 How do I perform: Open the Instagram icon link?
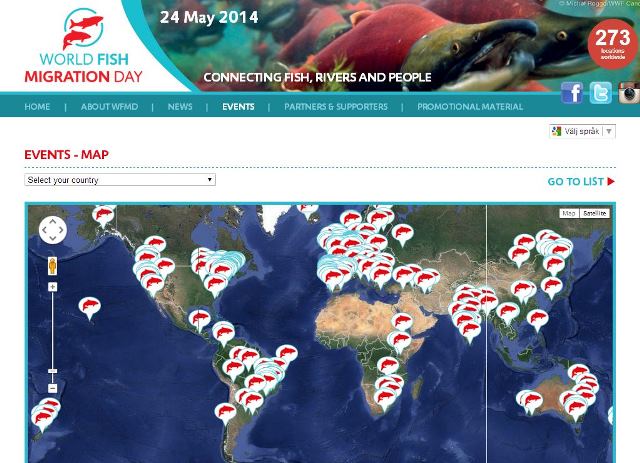(629, 93)
